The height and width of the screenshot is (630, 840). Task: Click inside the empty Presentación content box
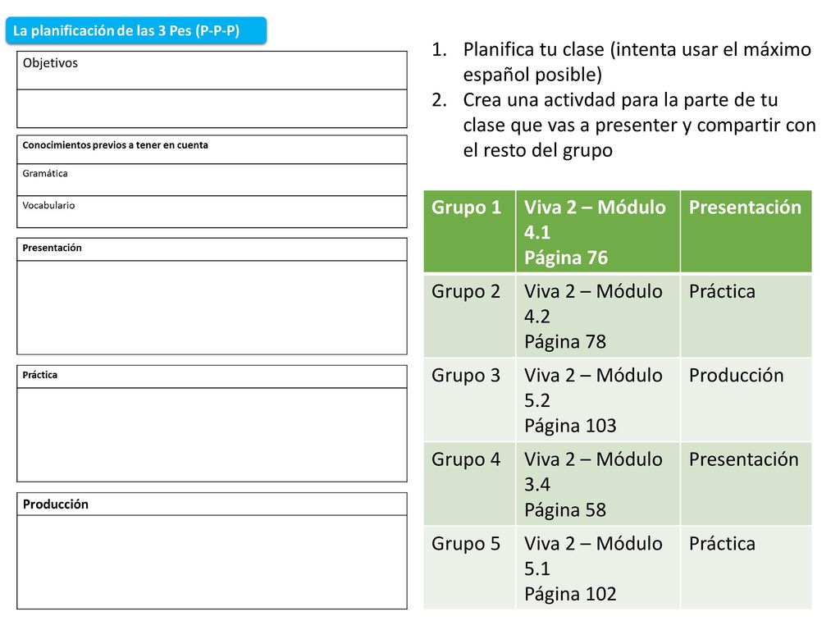[x=212, y=308]
